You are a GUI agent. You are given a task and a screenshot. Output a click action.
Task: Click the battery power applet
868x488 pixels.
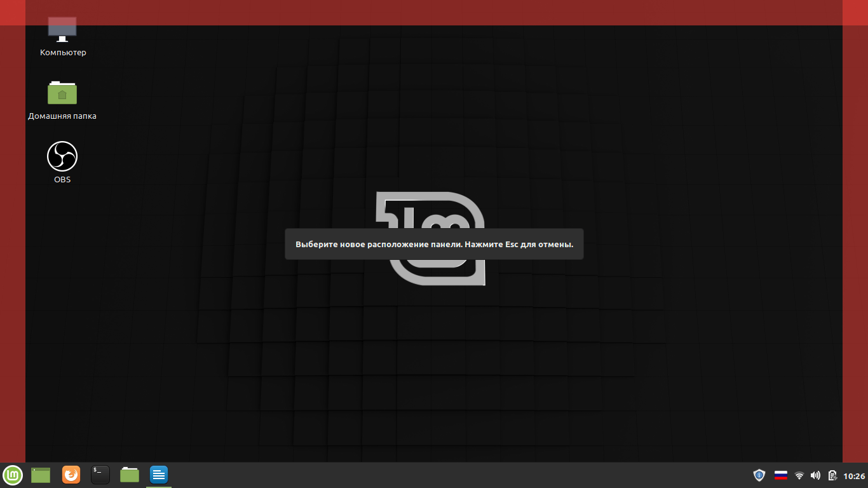click(x=832, y=475)
